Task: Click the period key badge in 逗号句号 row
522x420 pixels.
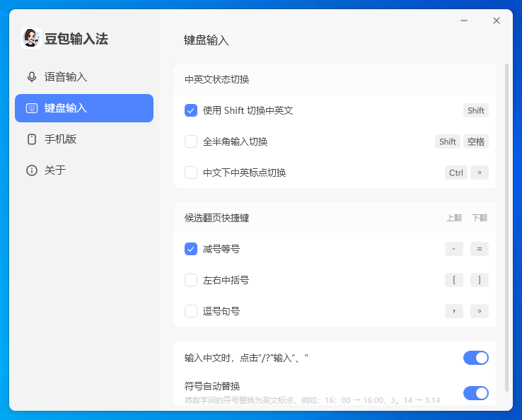Action: point(480,311)
